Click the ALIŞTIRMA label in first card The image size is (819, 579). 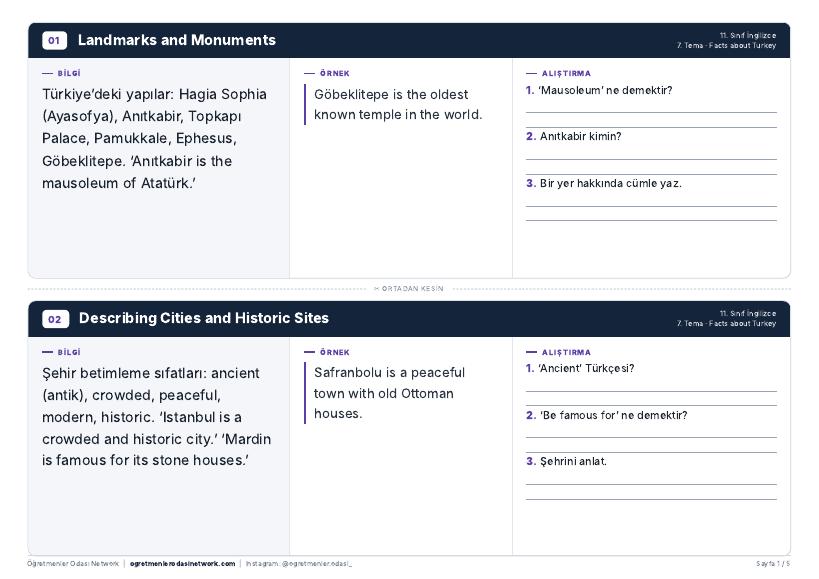tap(566, 74)
